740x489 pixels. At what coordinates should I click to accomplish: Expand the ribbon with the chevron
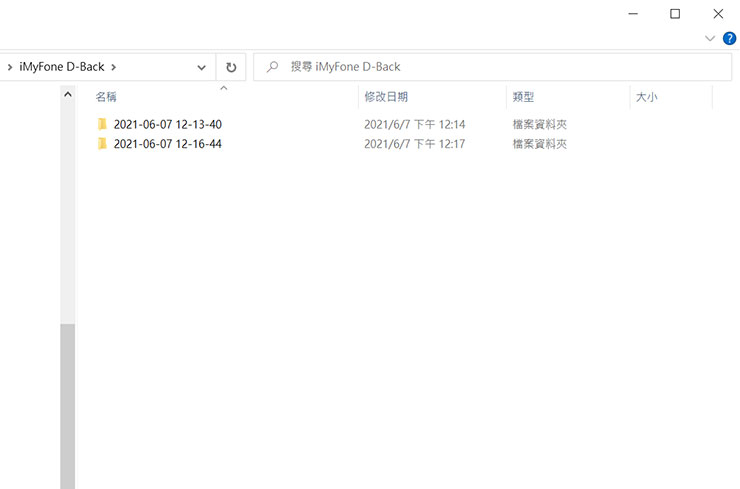pos(710,38)
